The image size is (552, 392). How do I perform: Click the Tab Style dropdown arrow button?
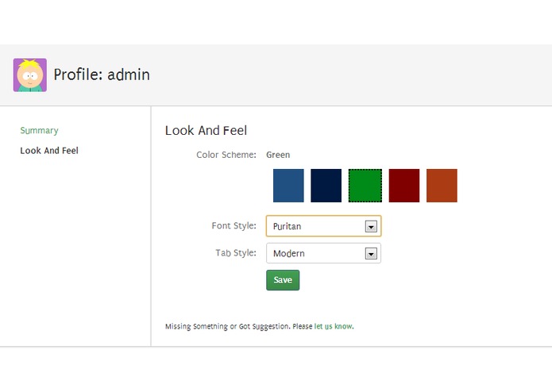pyautogui.click(x=371, y=253)
